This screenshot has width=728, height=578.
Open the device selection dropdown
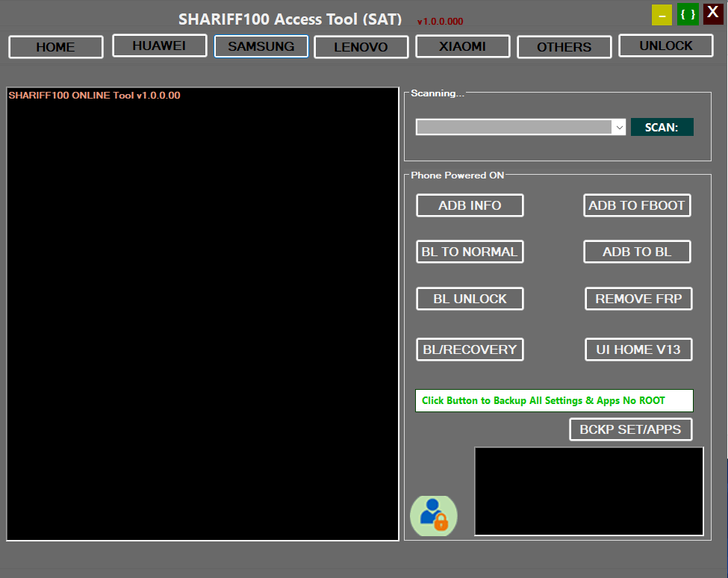coord(619,127)
